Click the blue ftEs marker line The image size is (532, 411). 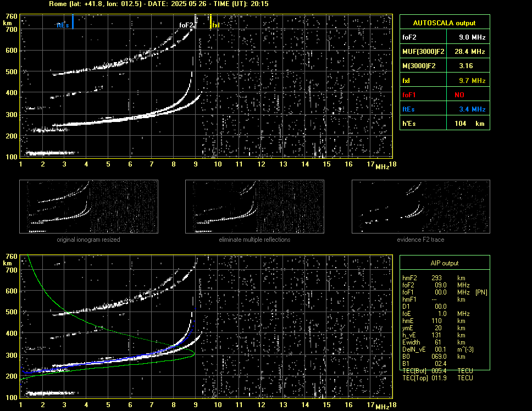pos(73,21)
